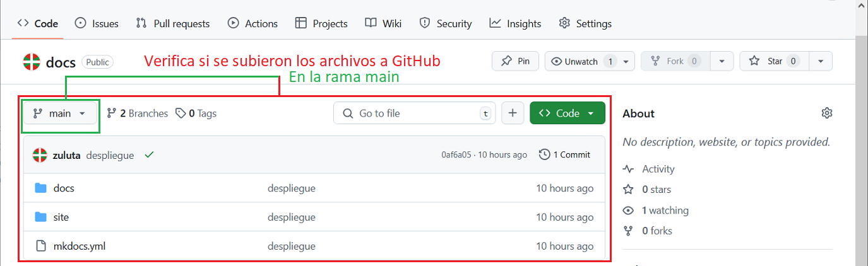This screenshot has width=868, height=266.
Task: Switch to the Pull requests tab
Action: (x=173, y=23)
